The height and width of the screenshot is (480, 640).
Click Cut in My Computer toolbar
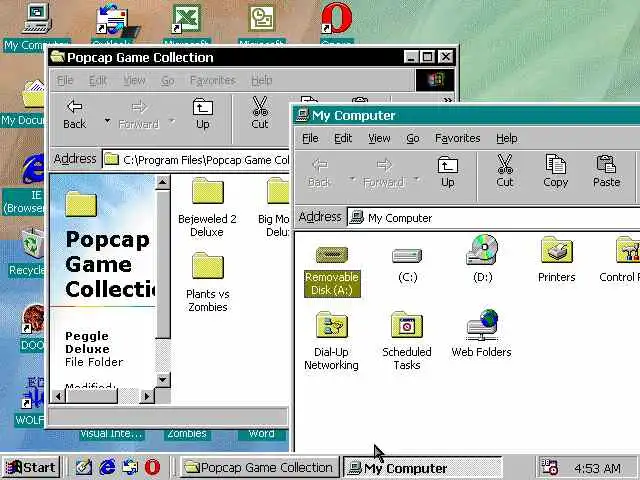(504, 172)
